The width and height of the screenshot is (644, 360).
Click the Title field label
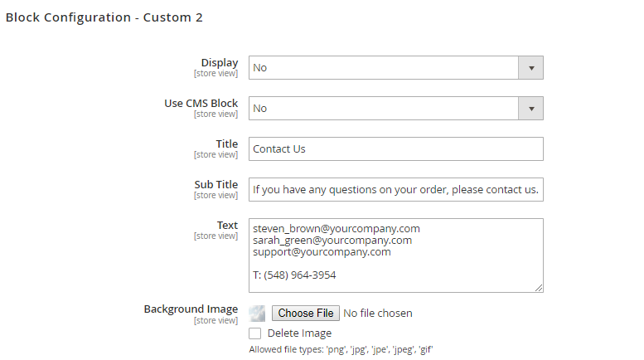[226, 144]
